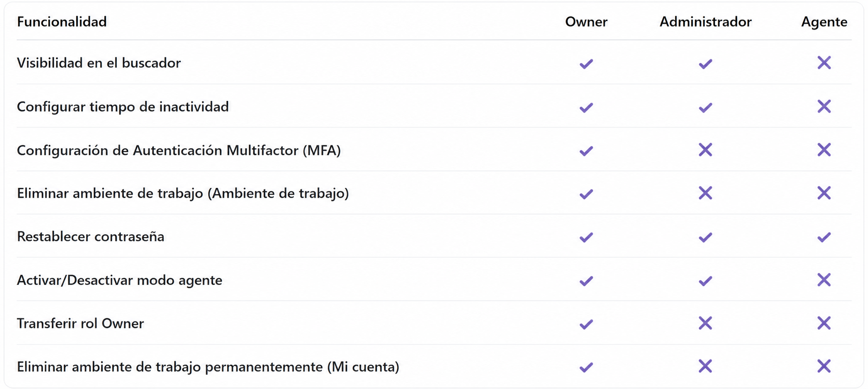Click Agente checkmark in Restablecer contraseña row
The image size is (868, 389).
point(824,238)
